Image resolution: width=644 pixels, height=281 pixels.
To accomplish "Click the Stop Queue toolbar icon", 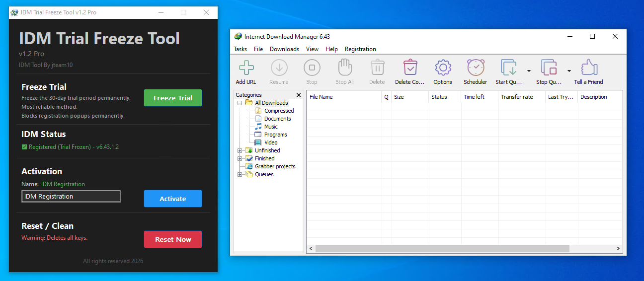I will (x=549, y=67).
